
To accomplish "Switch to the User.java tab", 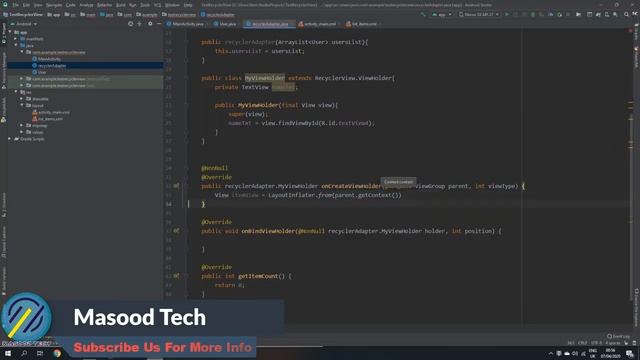I will 227,24.
